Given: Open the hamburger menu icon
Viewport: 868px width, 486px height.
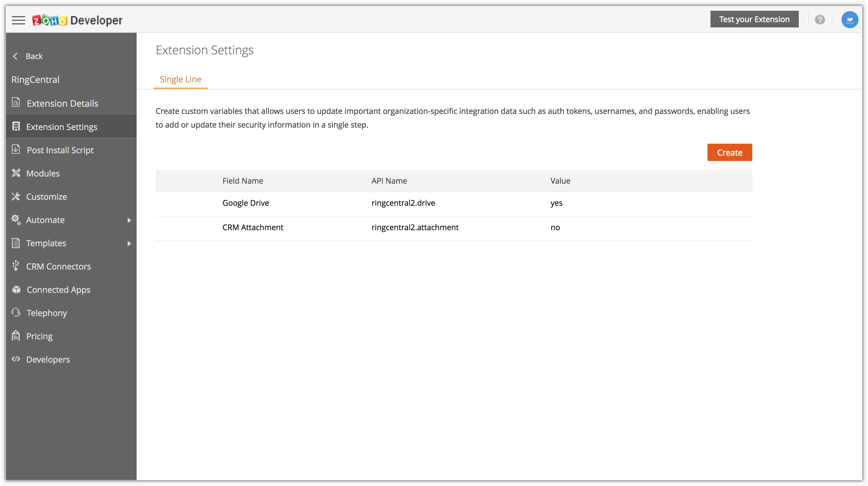Looking at the screenshot, I should tap(18, 20).
